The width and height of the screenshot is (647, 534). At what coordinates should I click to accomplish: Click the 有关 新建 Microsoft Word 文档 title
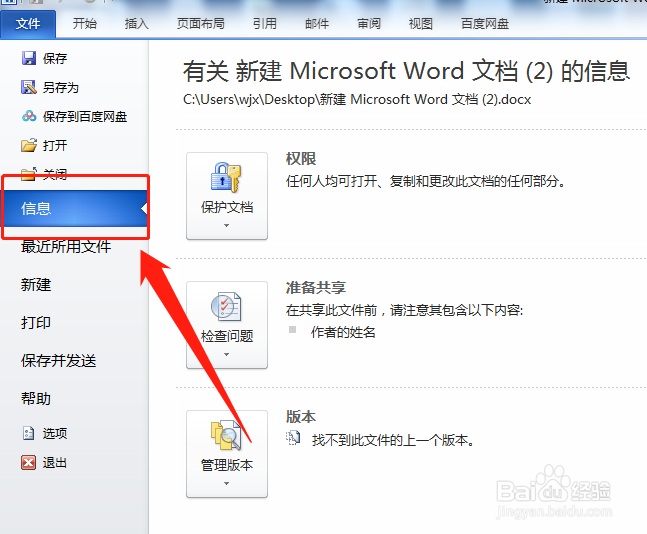[406, 71]
